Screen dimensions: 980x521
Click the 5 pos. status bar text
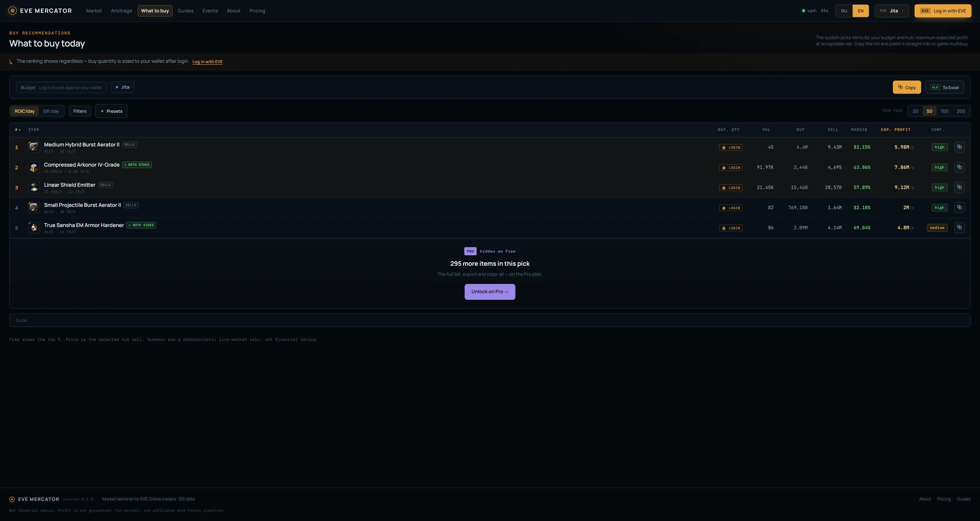tap(22, 321)
